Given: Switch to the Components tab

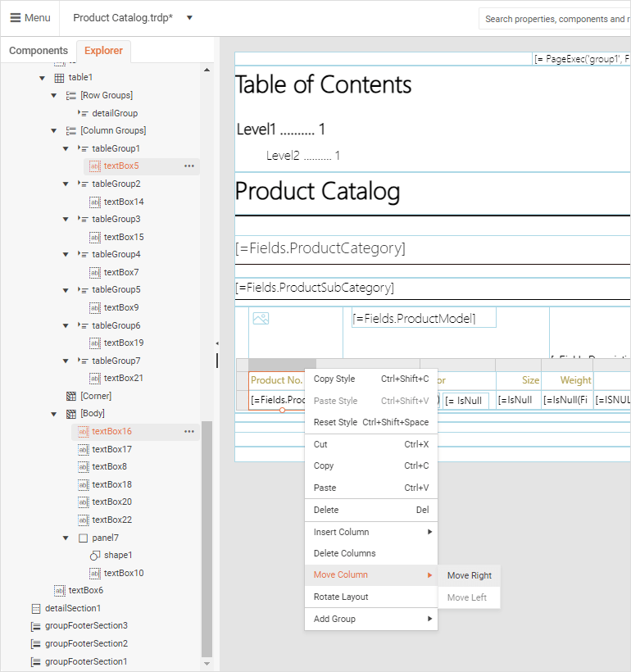Looking at the screenshot, I should 39,51.
